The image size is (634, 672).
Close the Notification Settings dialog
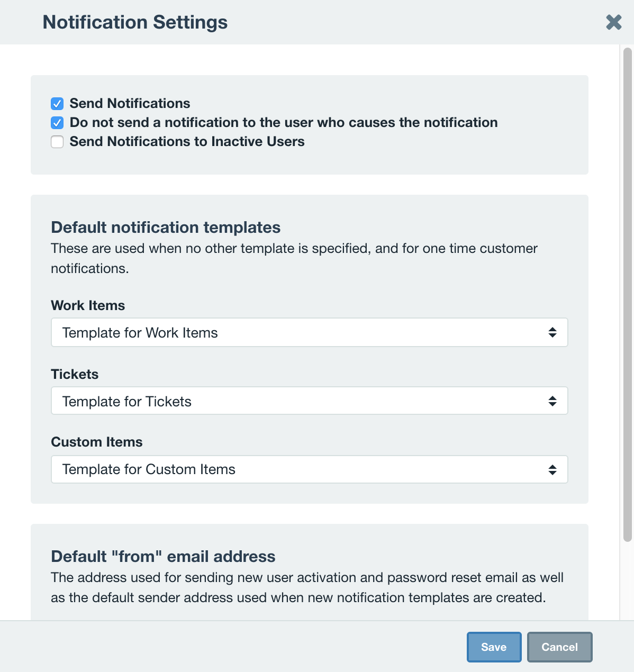coord(614,22)
